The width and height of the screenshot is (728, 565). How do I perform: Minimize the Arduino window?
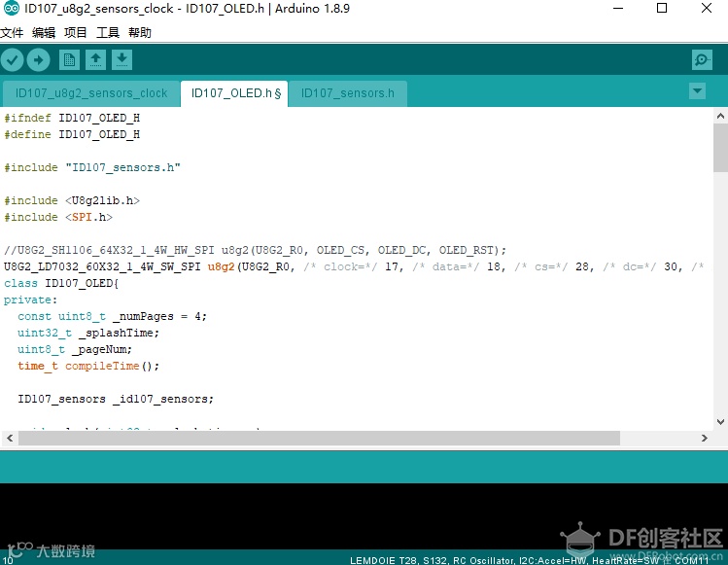click(x=618, y=9)
